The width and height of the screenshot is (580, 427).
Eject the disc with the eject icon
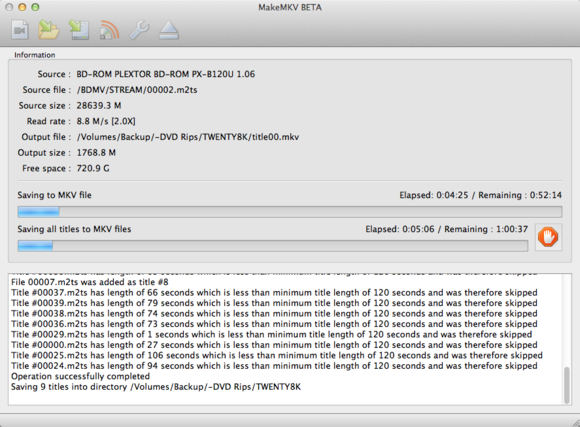coord(169,30)
